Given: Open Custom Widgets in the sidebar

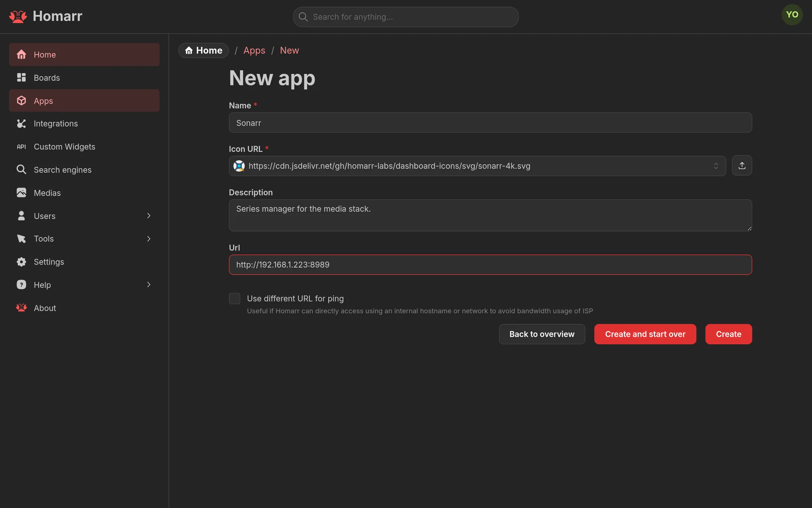Looking at the screenshot, I should tap(84, 147).
